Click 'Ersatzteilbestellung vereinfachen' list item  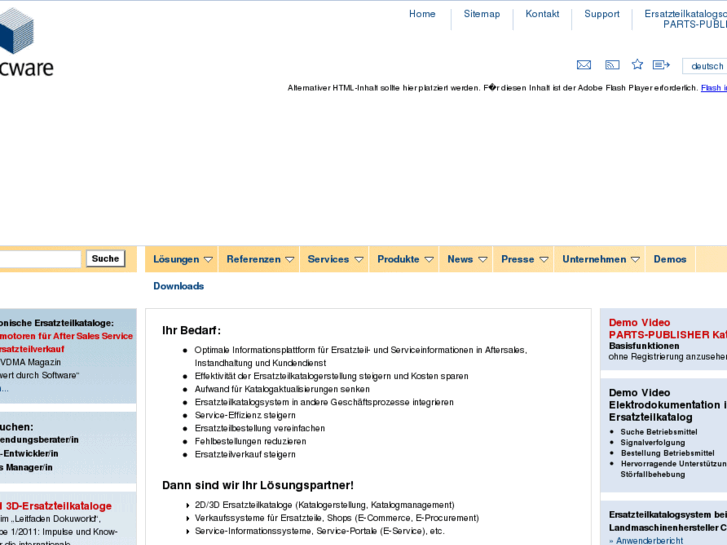(x=260, y=428)
